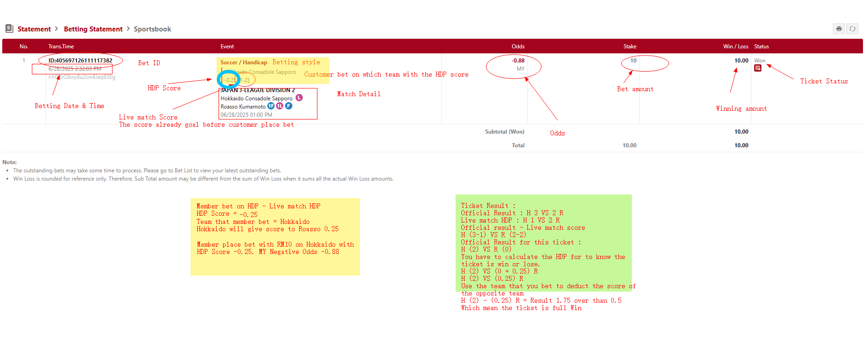
Task: Click the match time 06/28/2025 01:00 PM
Action: point(246,115)
